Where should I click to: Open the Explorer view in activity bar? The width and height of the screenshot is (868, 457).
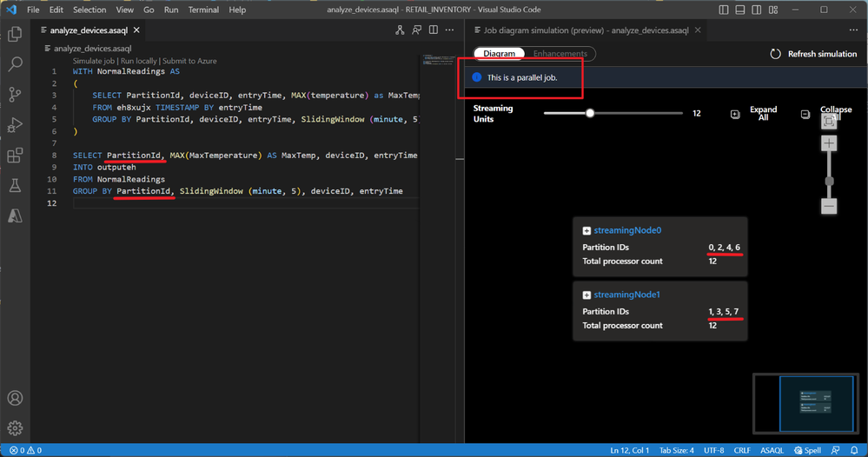point(15,34)
